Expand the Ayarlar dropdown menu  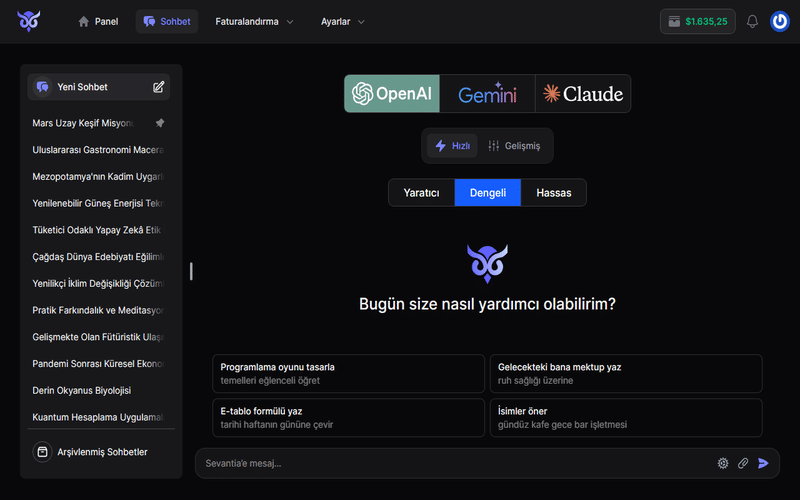coord(343,21)
